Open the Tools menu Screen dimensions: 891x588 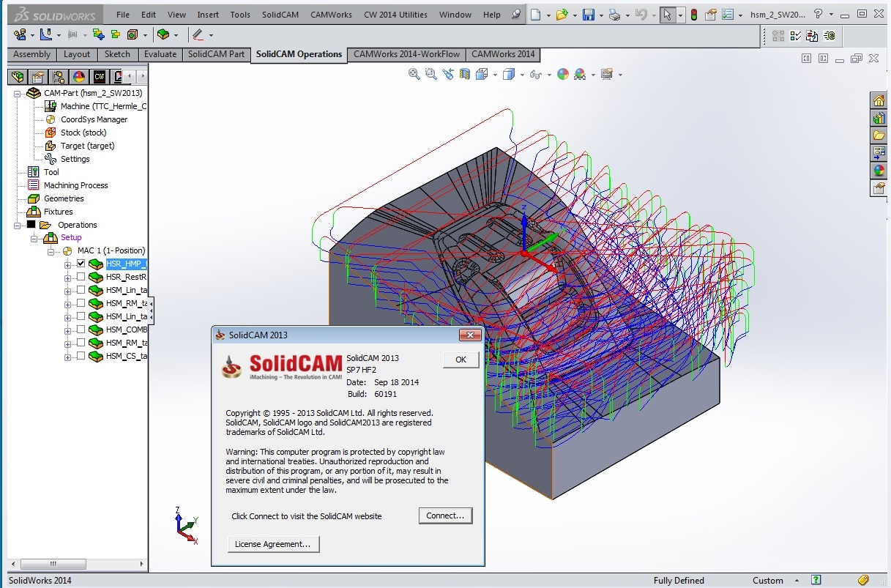coord(240,14)
